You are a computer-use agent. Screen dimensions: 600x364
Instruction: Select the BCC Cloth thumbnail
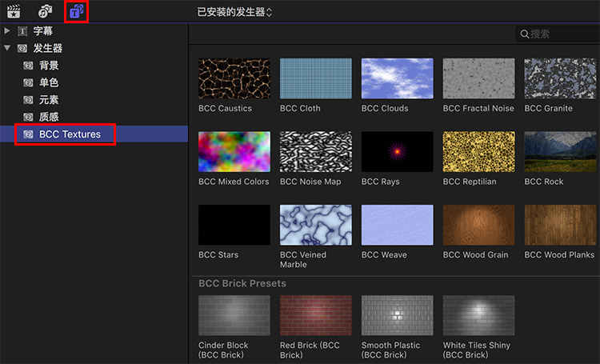click(316, 78)
